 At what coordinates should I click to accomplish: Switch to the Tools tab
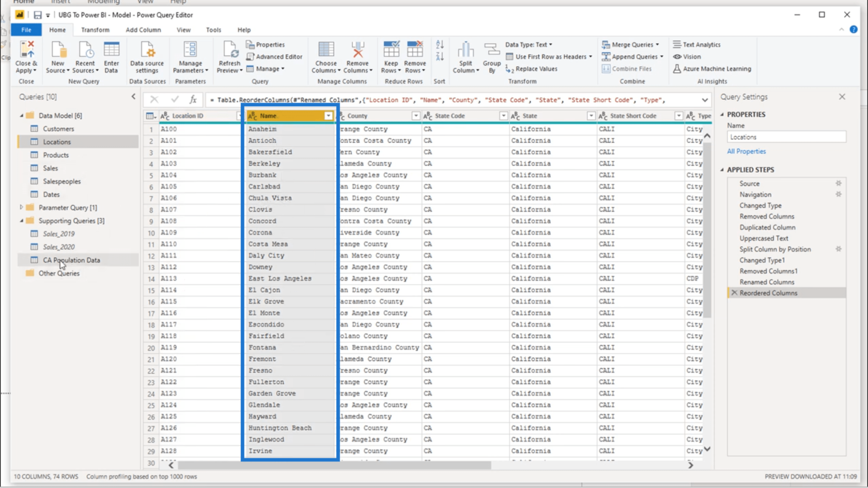pos(213,30)
